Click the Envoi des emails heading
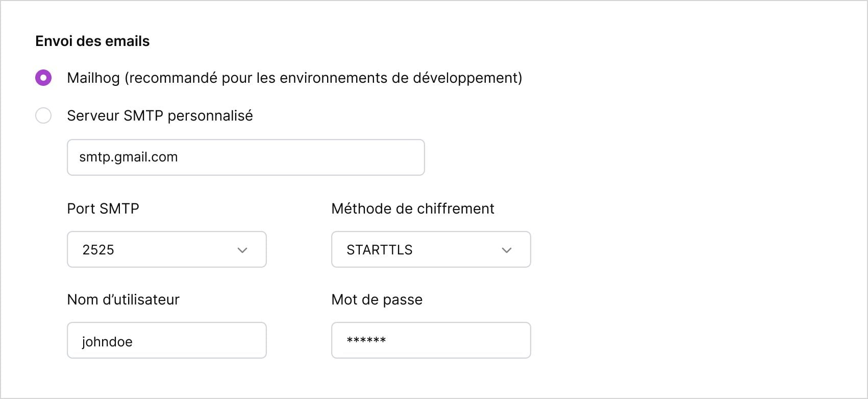 pyautogui.click(x=92, y=41)
